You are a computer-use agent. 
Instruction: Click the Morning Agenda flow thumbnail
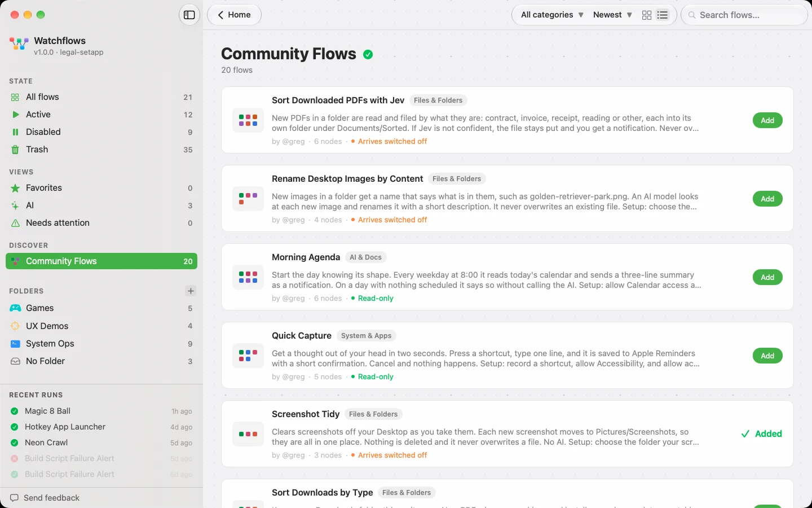[248, 277]
